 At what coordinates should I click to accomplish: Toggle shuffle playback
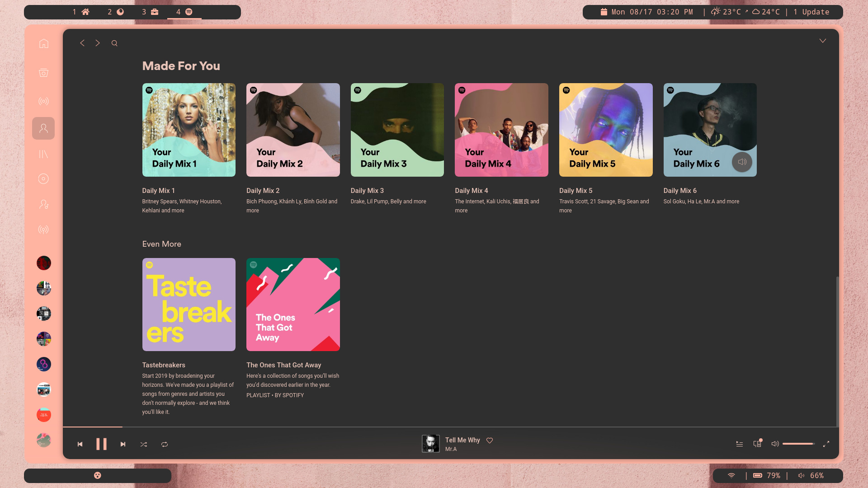pos(144,444)
